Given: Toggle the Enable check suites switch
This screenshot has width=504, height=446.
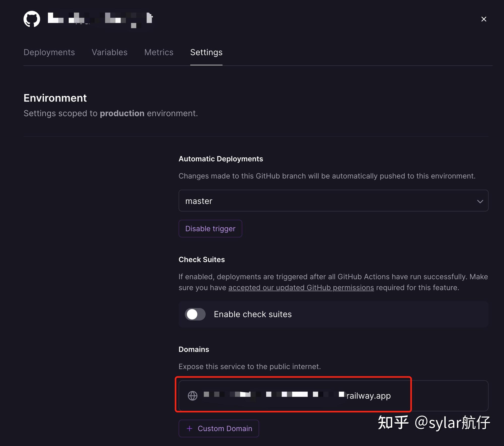Looking at the screenshot, I should coord(195,314).
